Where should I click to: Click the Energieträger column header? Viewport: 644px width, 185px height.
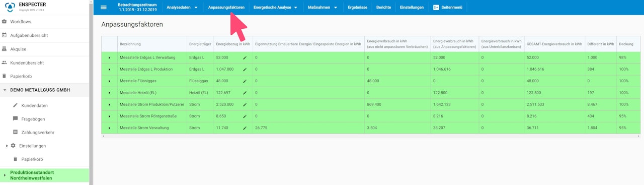pos(200,44)
